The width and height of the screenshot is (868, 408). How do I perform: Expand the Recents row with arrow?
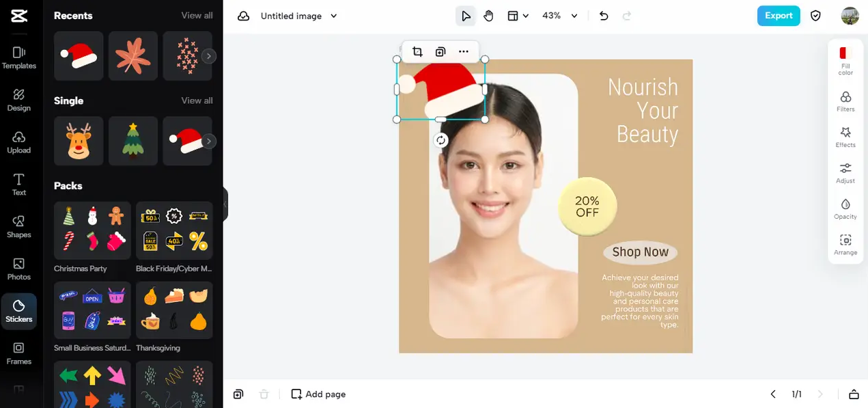point(209,56)
